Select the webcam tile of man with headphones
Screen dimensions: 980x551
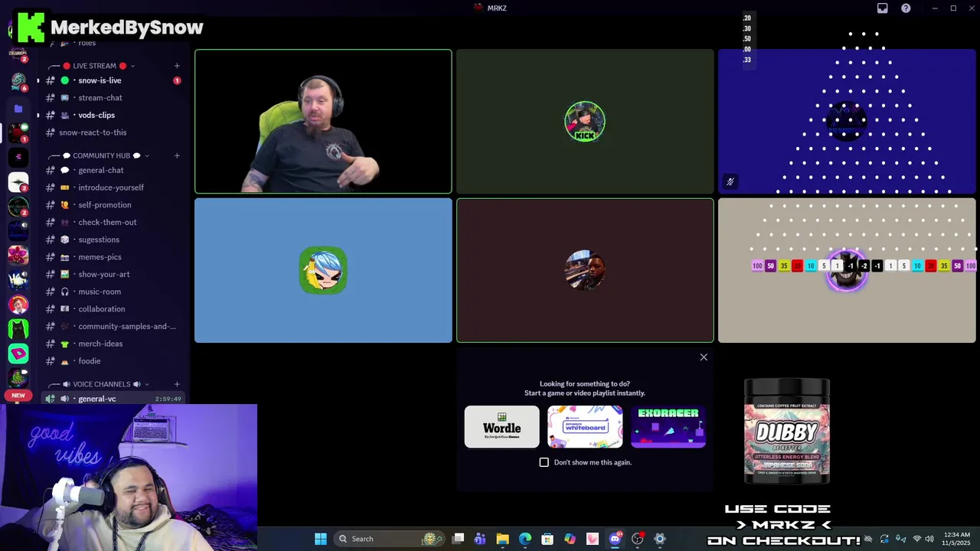(323, 122)
